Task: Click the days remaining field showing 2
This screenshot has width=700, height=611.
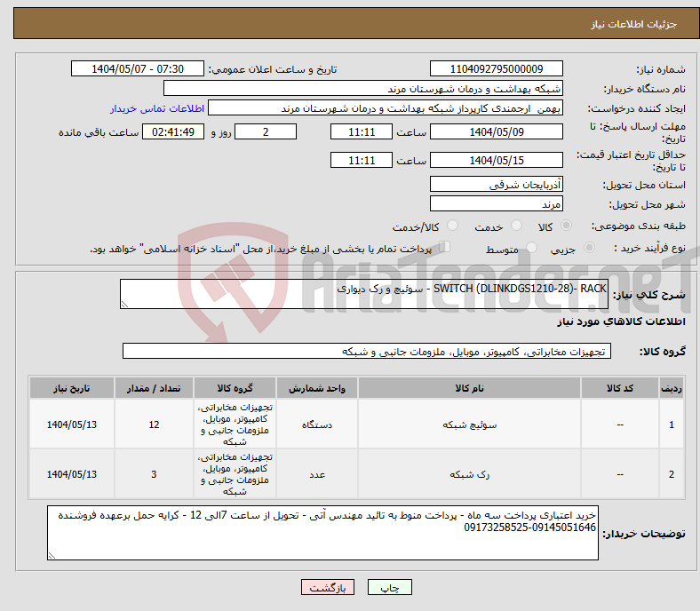Action: [x=266, y=132]
